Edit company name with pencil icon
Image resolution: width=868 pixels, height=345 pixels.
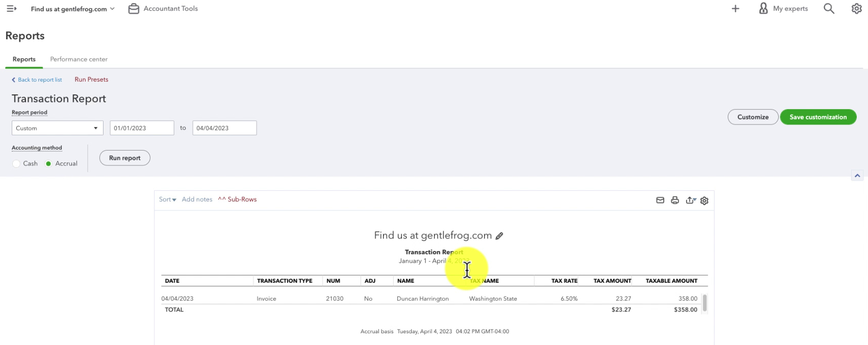pos(499,236)
